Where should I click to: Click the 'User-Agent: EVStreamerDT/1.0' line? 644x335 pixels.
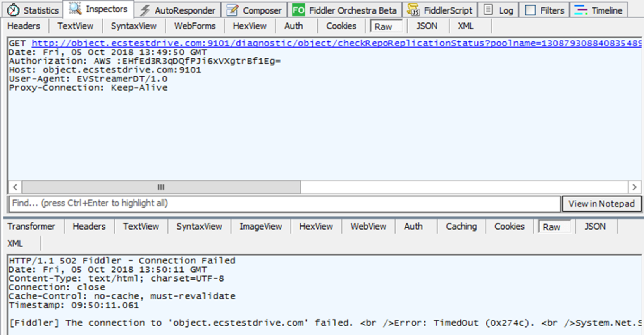pyautogui.click(x=88, y=79)
